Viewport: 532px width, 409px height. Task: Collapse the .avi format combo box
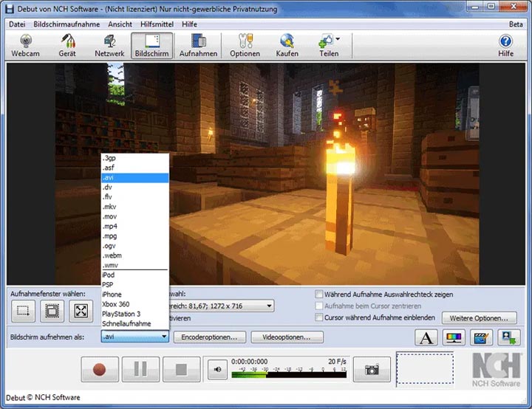click(135, 337)
